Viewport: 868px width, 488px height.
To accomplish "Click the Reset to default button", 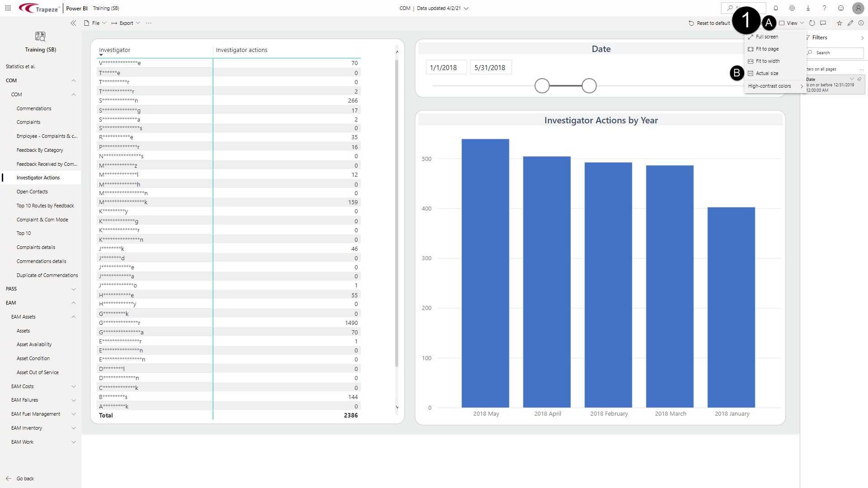I will [x=709, y=23].
